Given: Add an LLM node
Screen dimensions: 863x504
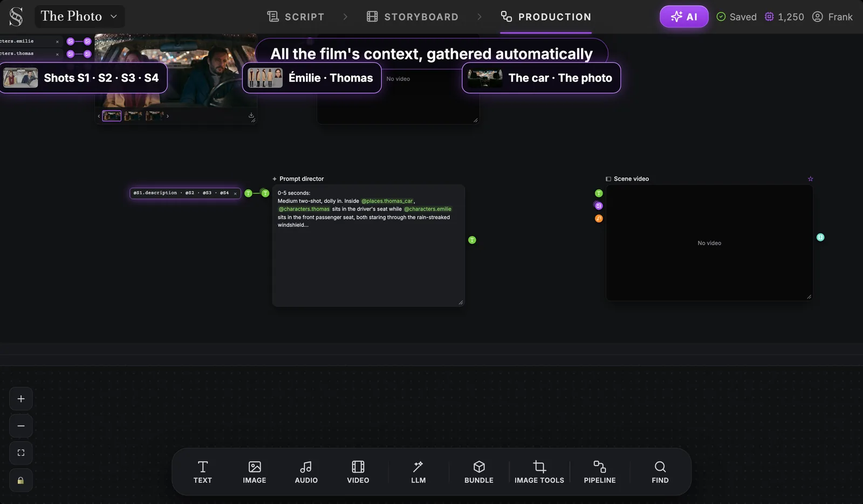Looking at the screenshot, I should [419, 472].
